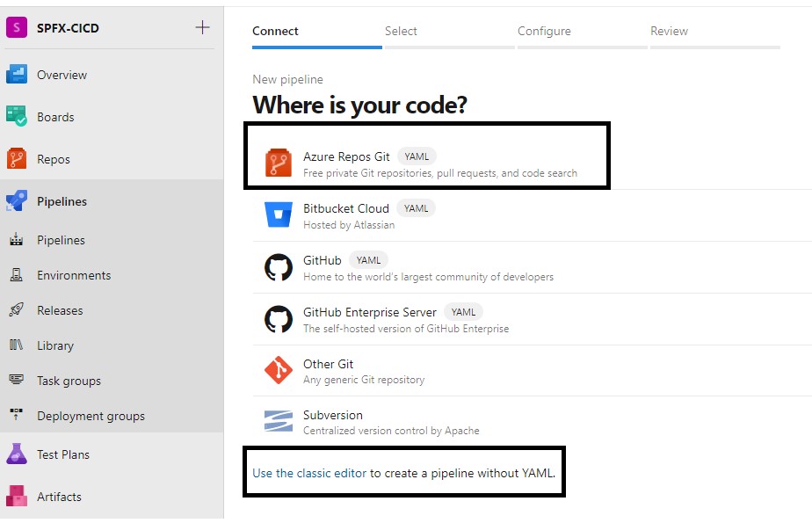Open Deployment groups in the sidebar

(x=91, y=416)
